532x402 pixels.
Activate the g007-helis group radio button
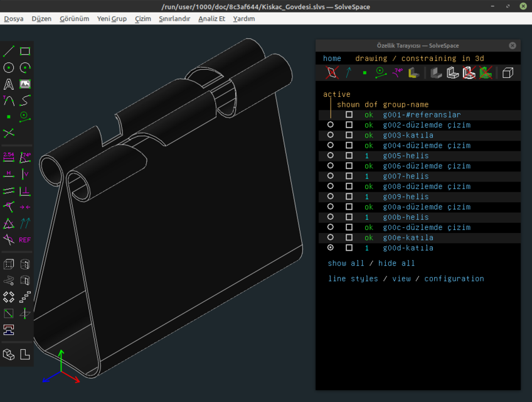tap(329, 176)
